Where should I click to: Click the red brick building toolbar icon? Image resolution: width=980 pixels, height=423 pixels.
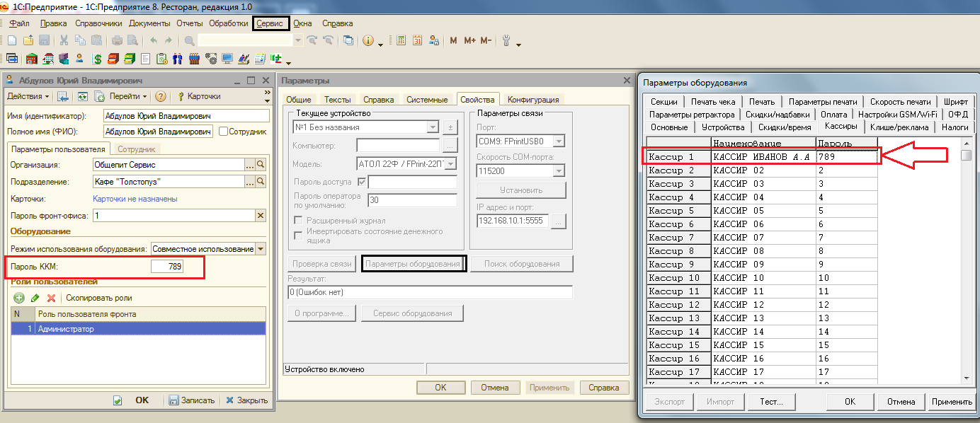coord(32,59)
